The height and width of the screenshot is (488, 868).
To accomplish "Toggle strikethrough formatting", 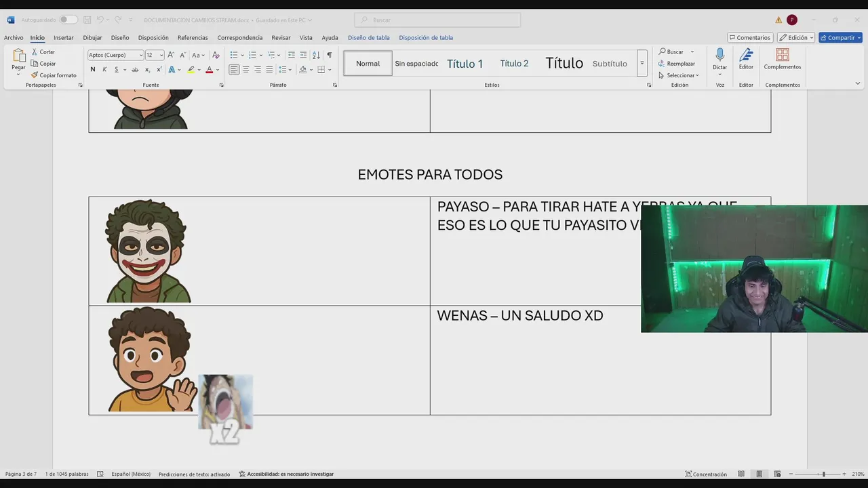I will click(x=135, y=69).
